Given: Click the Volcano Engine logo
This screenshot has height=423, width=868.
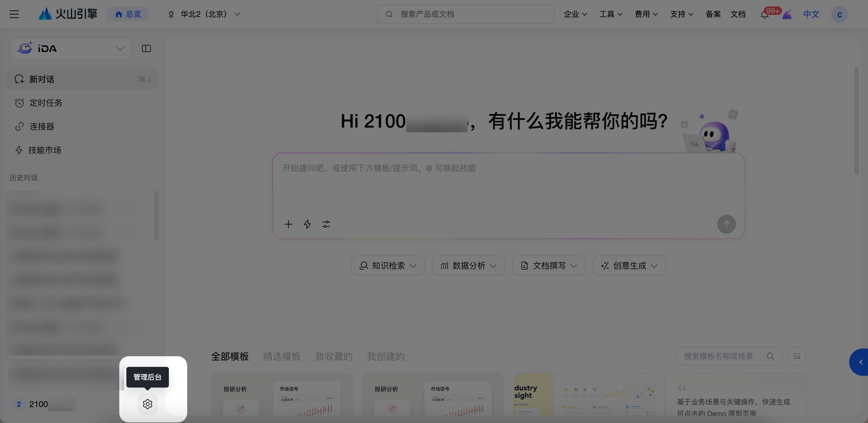Looking at the screenshot, I should tap(67, 14).
